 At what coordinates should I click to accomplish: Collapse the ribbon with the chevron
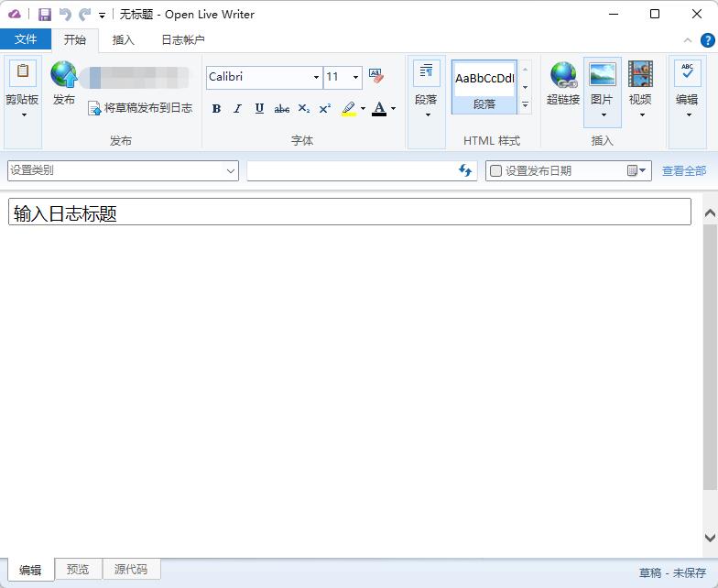687,40
